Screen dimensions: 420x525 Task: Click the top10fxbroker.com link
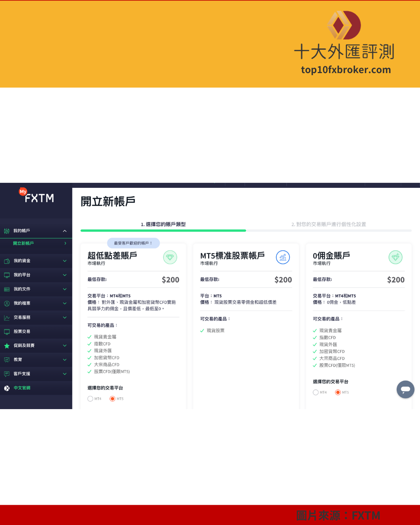pyautogui.click(x=346, y=70)
